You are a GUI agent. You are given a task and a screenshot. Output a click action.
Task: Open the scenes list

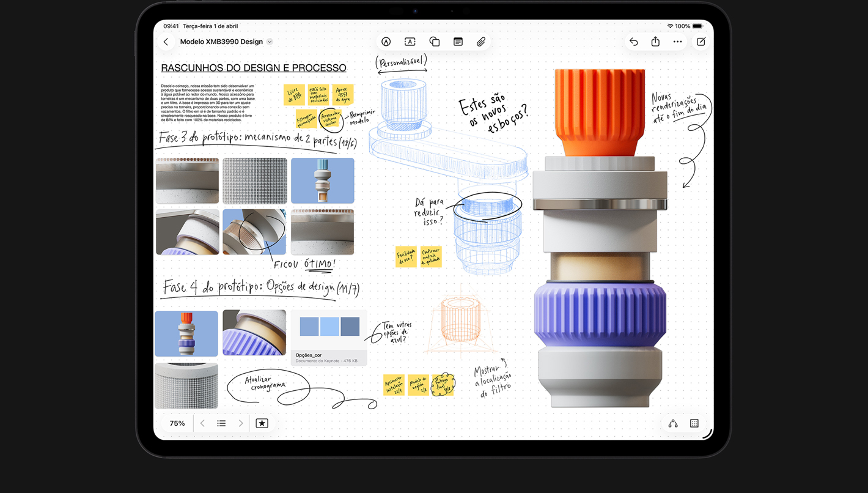(221, 423)
